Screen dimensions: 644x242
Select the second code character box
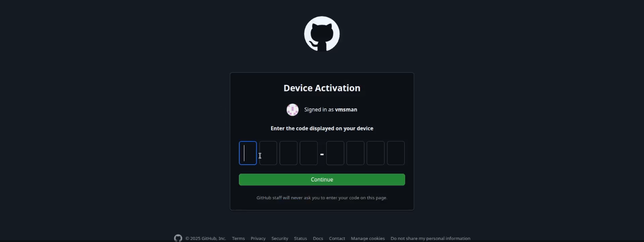pyautogui.click(x=268, y=153)
